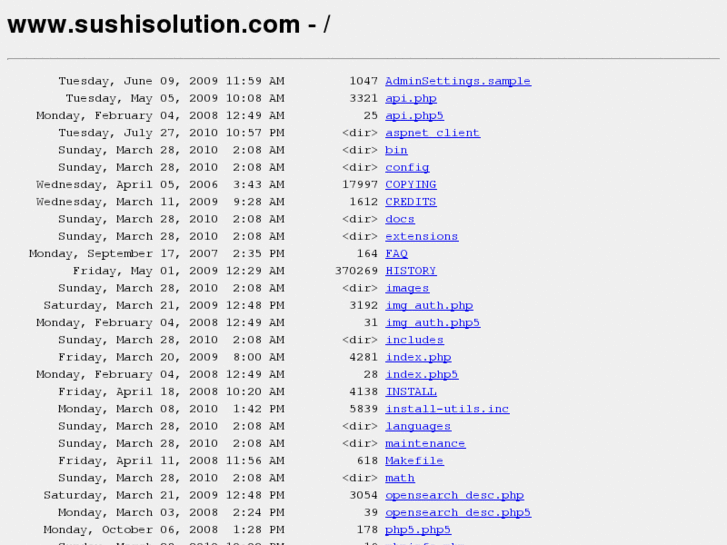The height and width of the screenshot is (545, 727).
Task: Open the COPYING file link
Action: 410,185
